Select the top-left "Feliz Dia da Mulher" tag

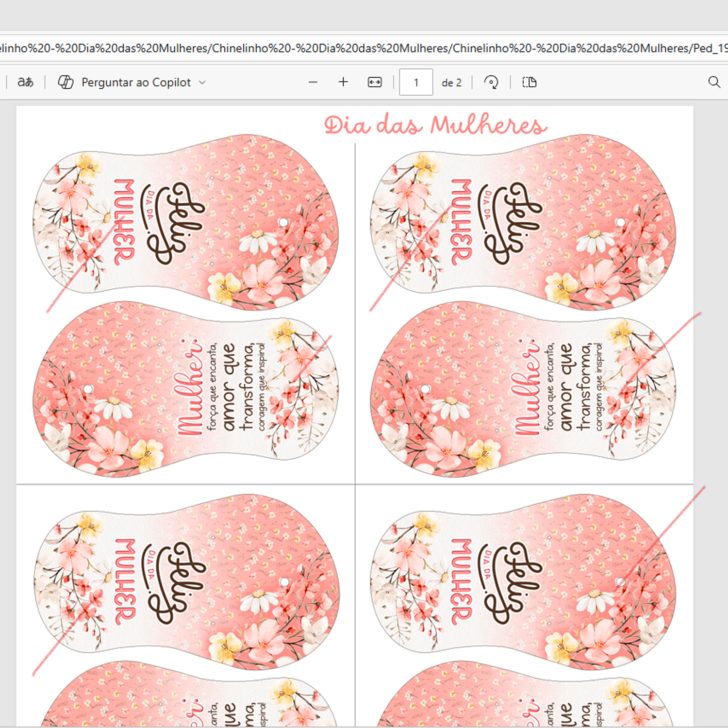point(186,222)
